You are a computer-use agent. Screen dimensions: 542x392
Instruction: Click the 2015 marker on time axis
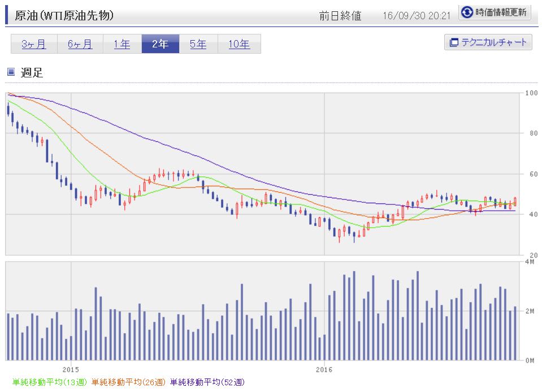pos(71,369)
